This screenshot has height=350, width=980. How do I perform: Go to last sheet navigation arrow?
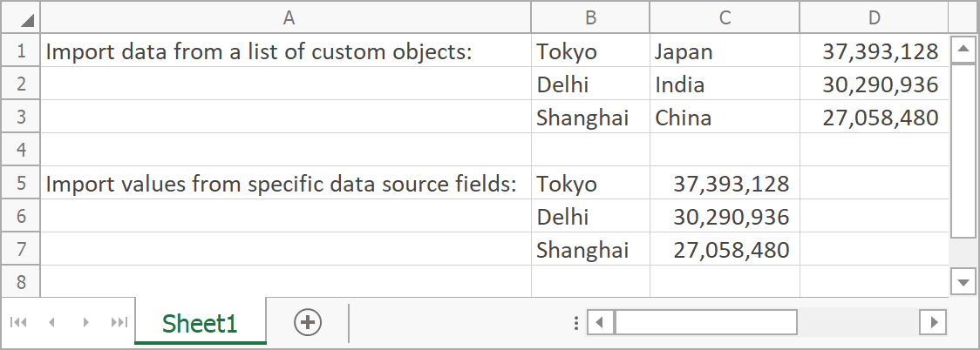[119, 323]
